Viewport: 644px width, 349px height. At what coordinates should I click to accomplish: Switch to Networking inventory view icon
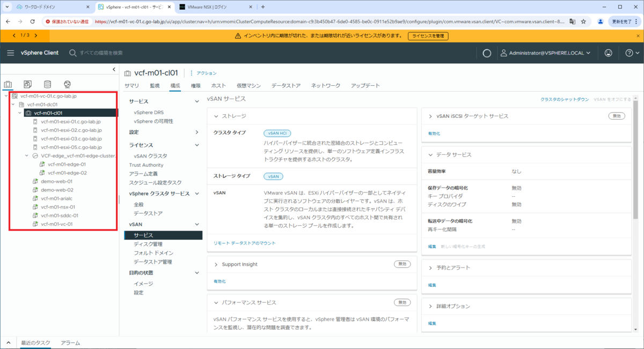67,84
